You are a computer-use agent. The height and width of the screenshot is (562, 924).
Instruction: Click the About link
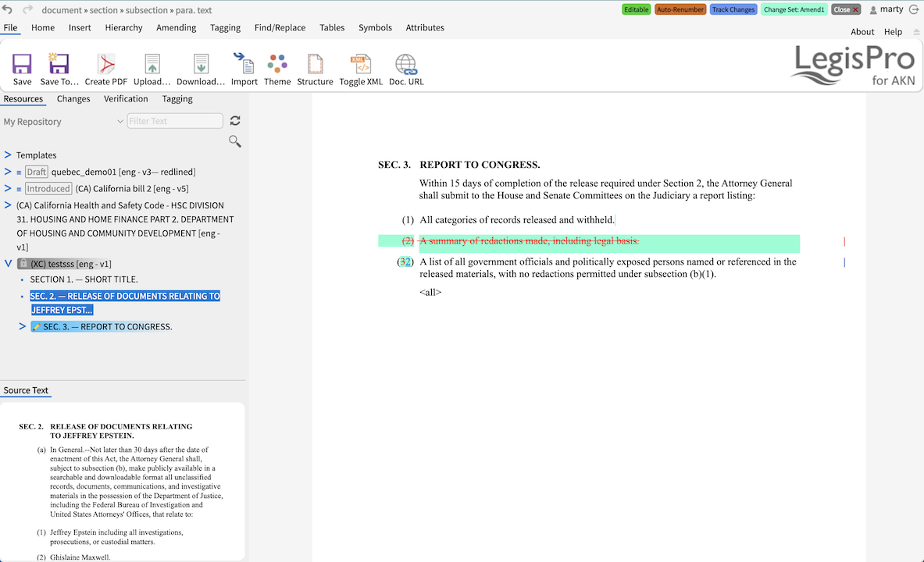point(862,32)
